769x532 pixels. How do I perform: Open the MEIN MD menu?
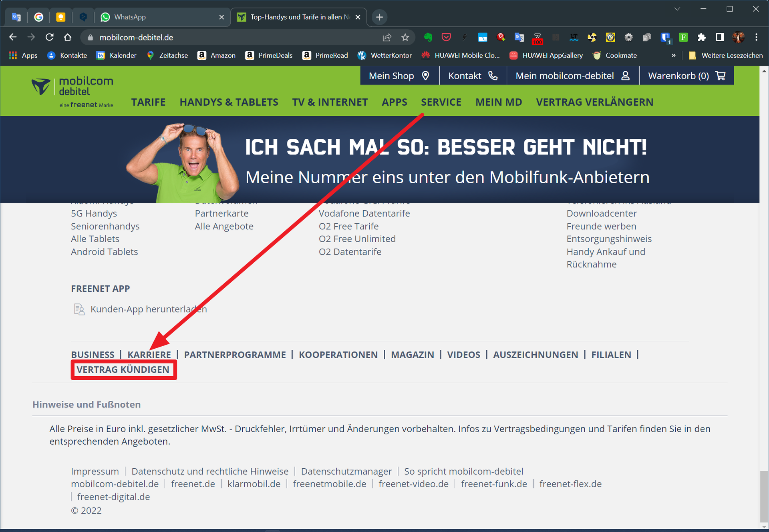(x=499, y=102)
